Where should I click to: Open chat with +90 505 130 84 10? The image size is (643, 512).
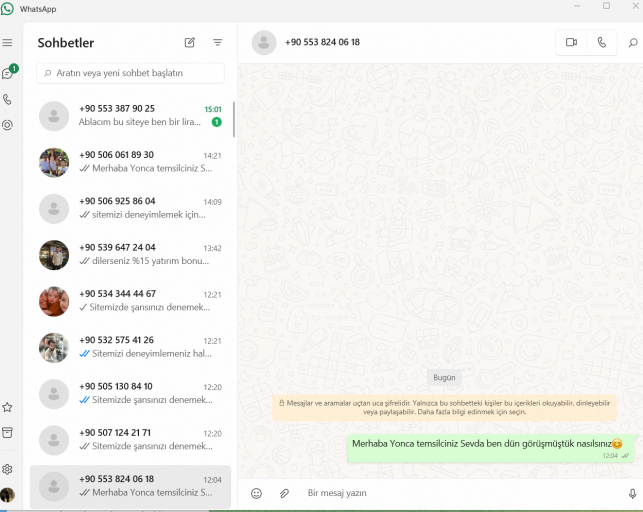tap(130, 394)
